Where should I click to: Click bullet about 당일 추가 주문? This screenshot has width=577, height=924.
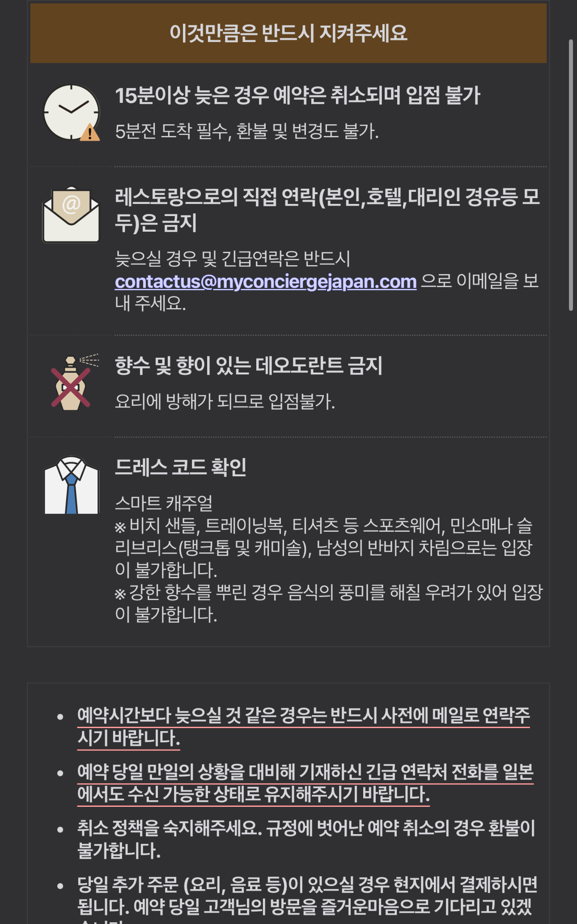click(307, 899)
